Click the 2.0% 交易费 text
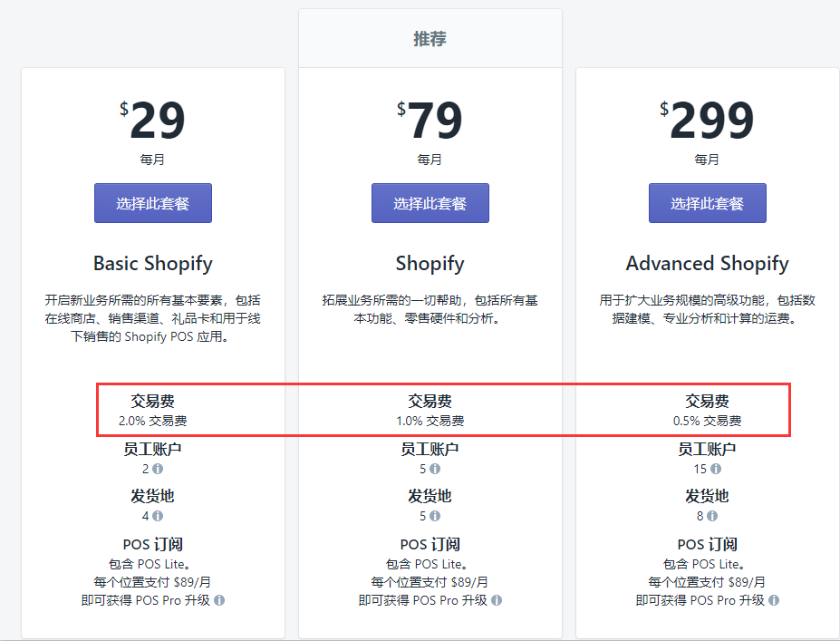Viewport: 840px width, 641px height. [x=153, y=421]
